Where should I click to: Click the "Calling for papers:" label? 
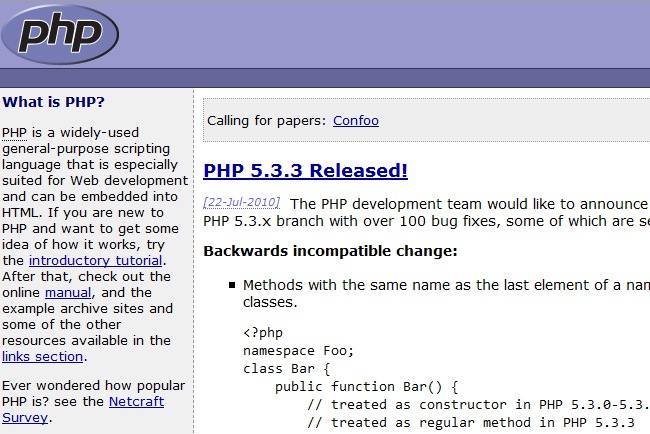click(266, 121)
